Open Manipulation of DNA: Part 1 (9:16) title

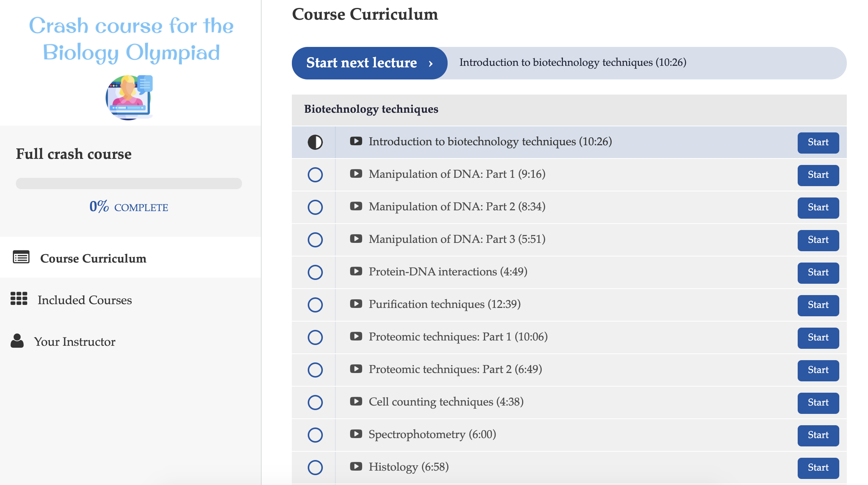tap(457, 174)
